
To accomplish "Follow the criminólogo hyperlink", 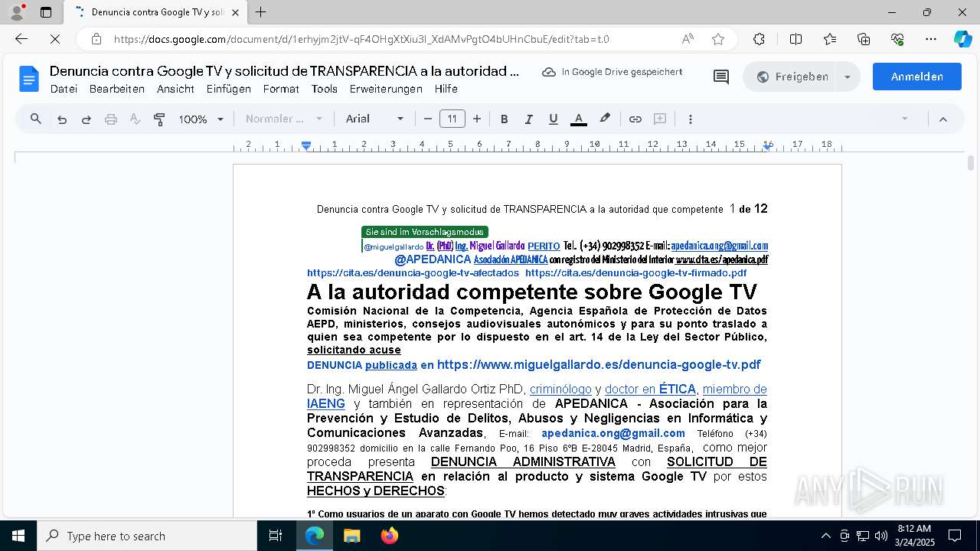I will coord(560,390).
